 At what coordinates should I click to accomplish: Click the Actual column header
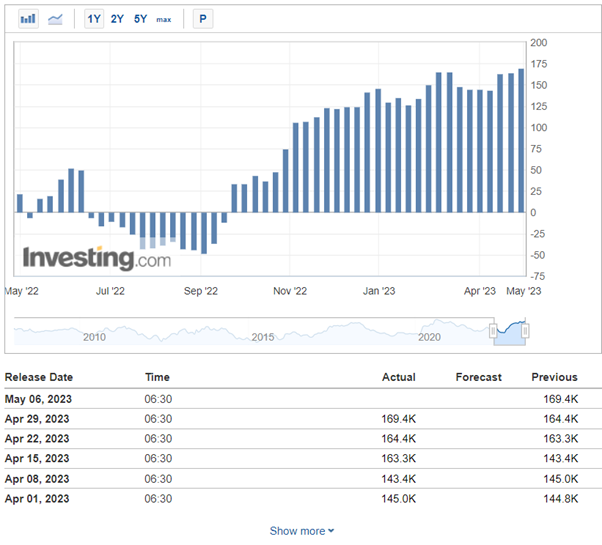click(x=398, y=377)
